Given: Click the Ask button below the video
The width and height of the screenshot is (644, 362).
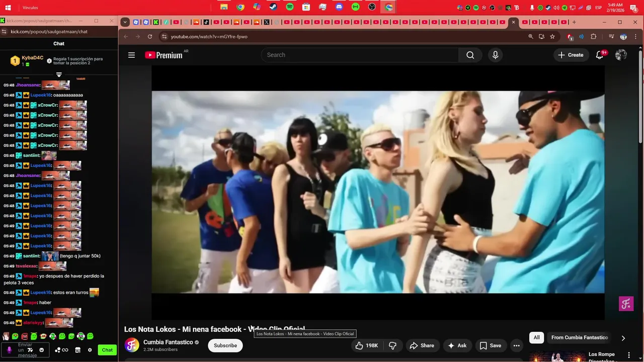Looking at the screenshot, I should (x=457, y=345).
